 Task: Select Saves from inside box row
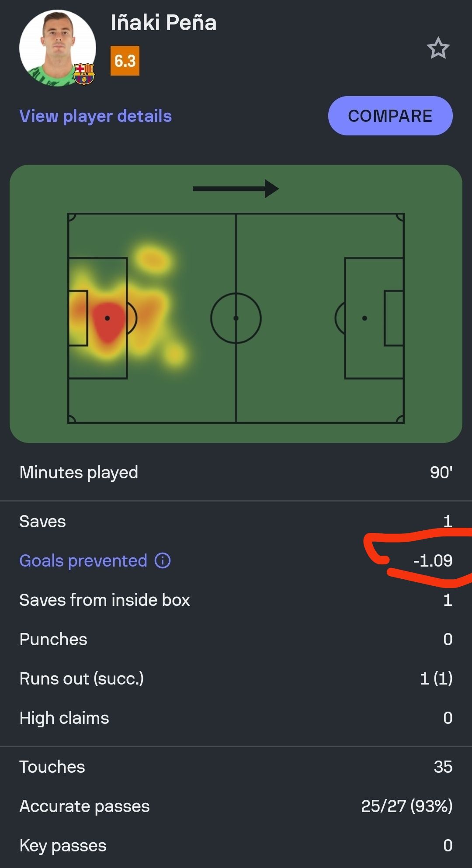click(236, 600)
